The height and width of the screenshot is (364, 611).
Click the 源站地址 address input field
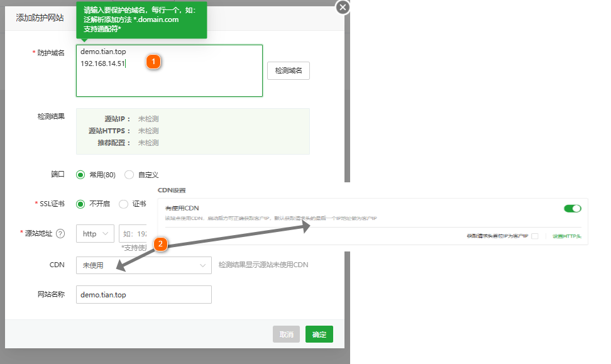click(x=135, y=233)
